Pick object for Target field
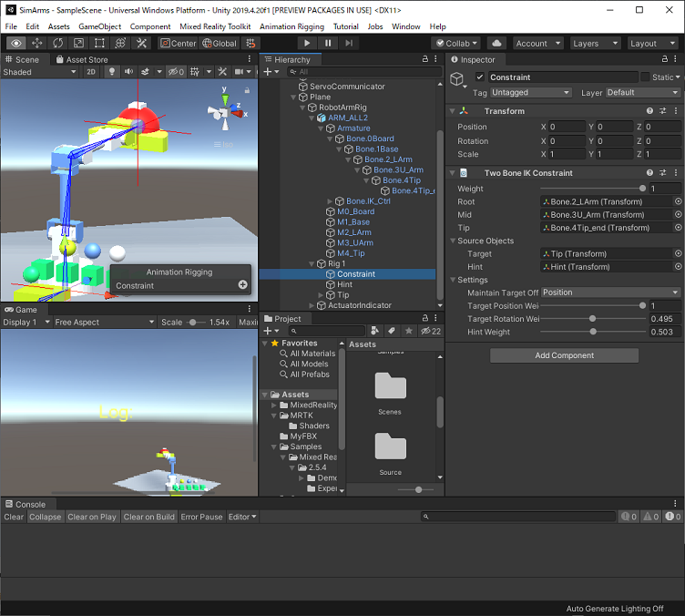The image size is (685, 616). pos(678,253)
